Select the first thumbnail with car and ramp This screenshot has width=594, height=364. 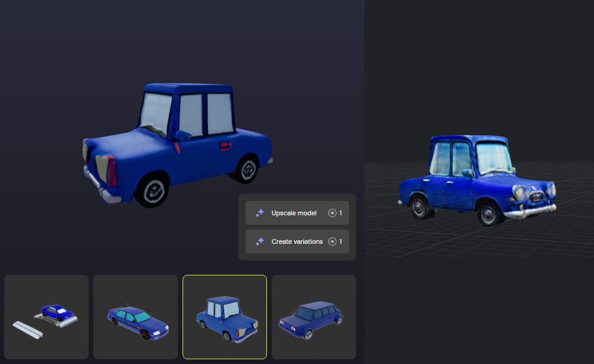46,316
